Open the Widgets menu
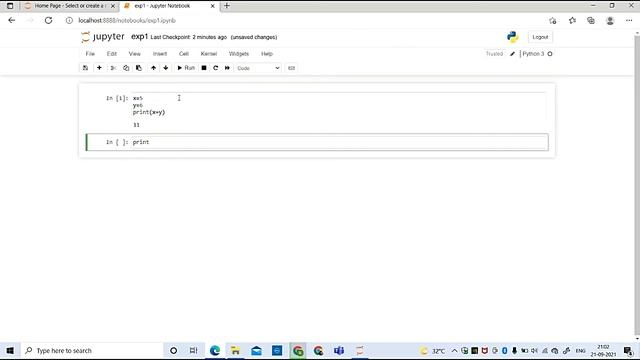Image resolution: width=640 pixels, height=360 pixels. tap(239, 54)
